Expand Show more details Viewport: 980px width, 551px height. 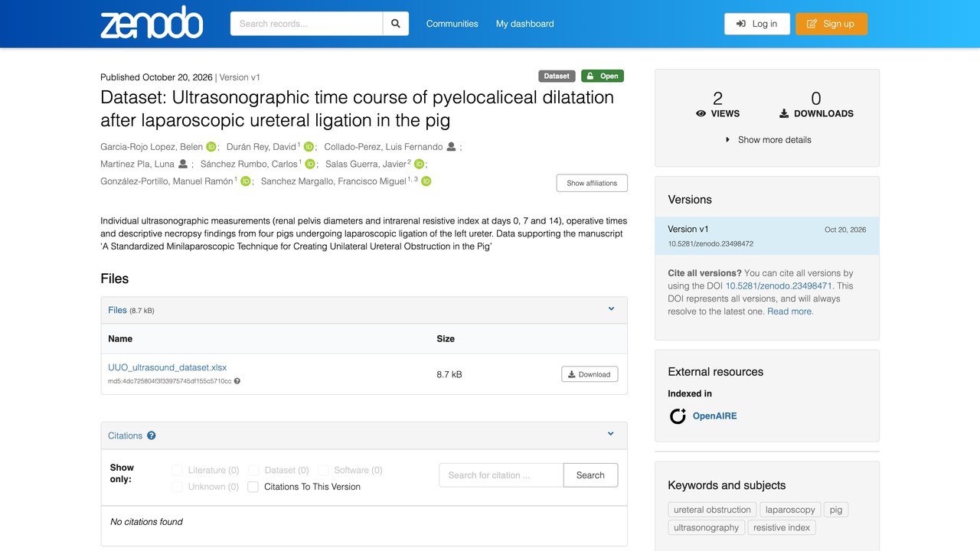[768, 140]
